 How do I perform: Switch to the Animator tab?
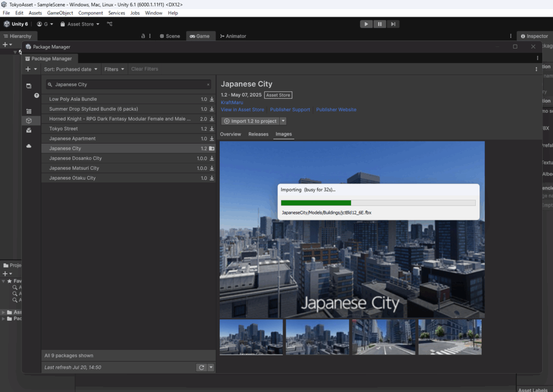[233, 36]
